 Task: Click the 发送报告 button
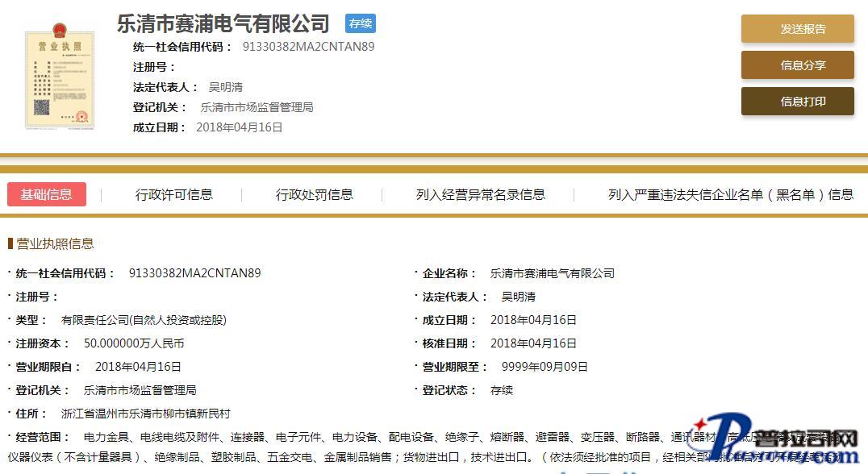point(797,29)
